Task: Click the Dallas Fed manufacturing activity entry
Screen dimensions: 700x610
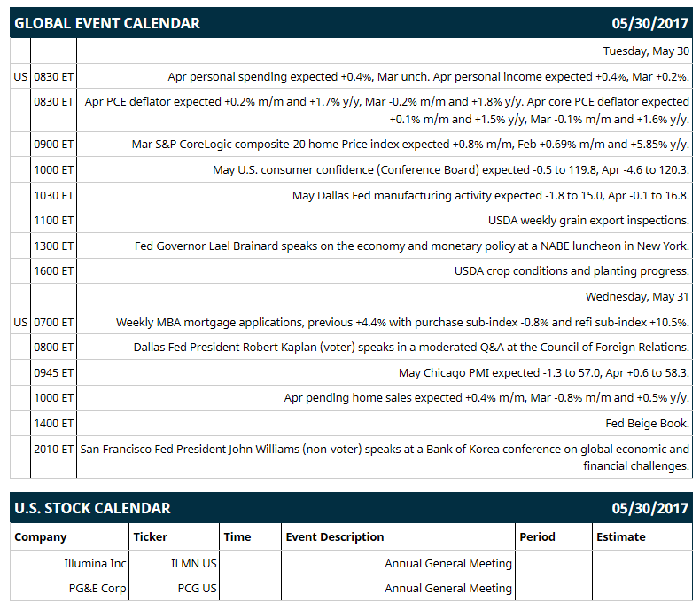Action: point(491,196)
